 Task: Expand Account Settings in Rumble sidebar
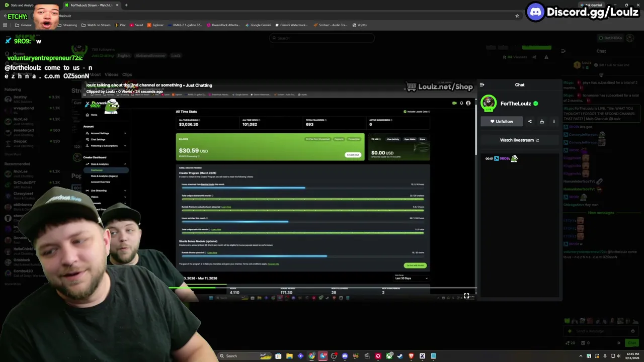pos(106,133)
